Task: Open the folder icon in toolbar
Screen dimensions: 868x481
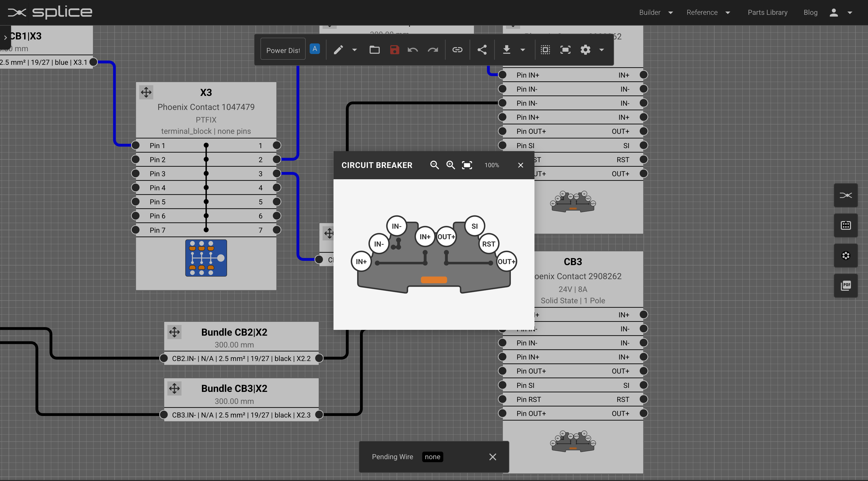Action: 374,50
